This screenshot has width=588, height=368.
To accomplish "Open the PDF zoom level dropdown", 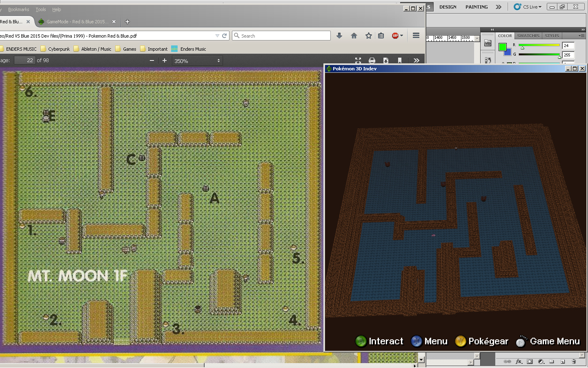I will 197,61.
